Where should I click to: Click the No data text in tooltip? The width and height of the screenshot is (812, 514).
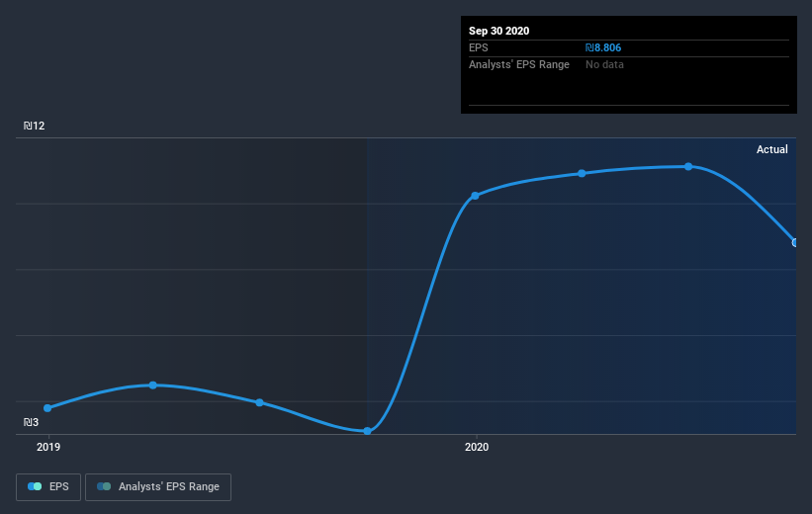[x=604, y=64]
